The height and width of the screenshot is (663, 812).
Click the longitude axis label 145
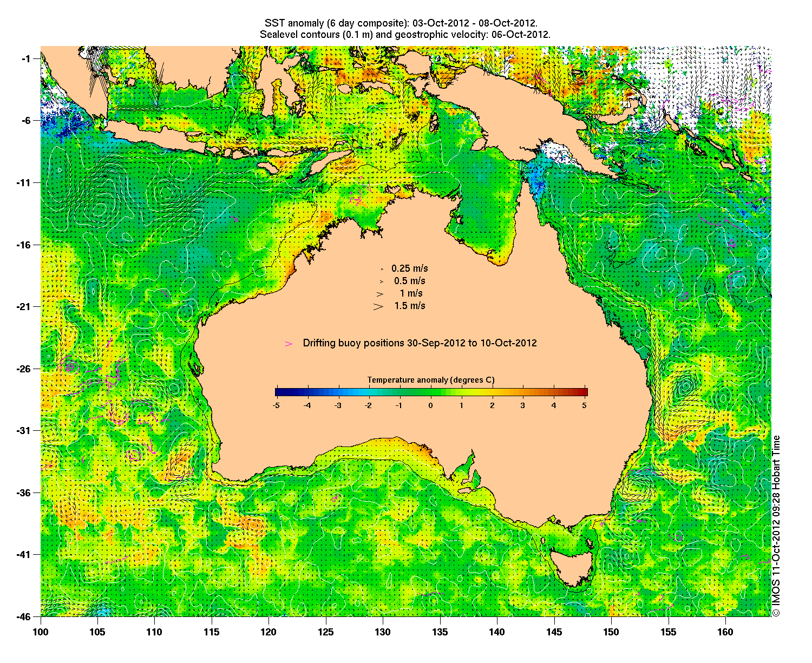554,632
